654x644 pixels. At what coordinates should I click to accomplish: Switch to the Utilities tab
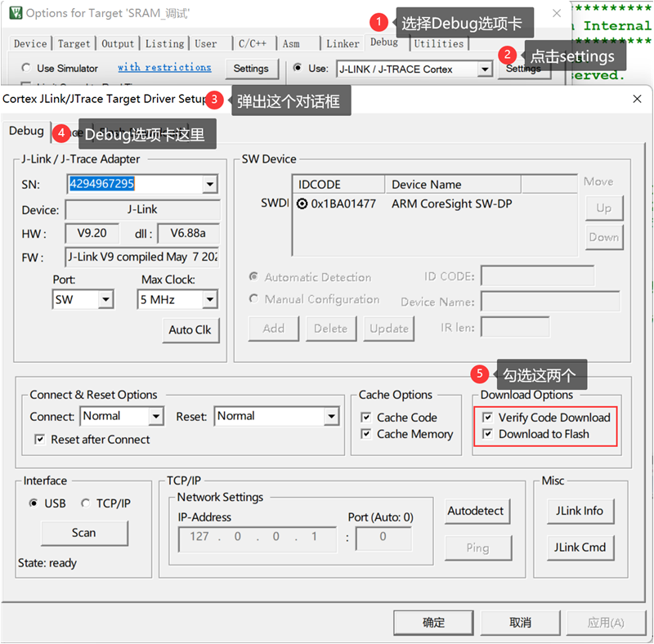point(438,44)
